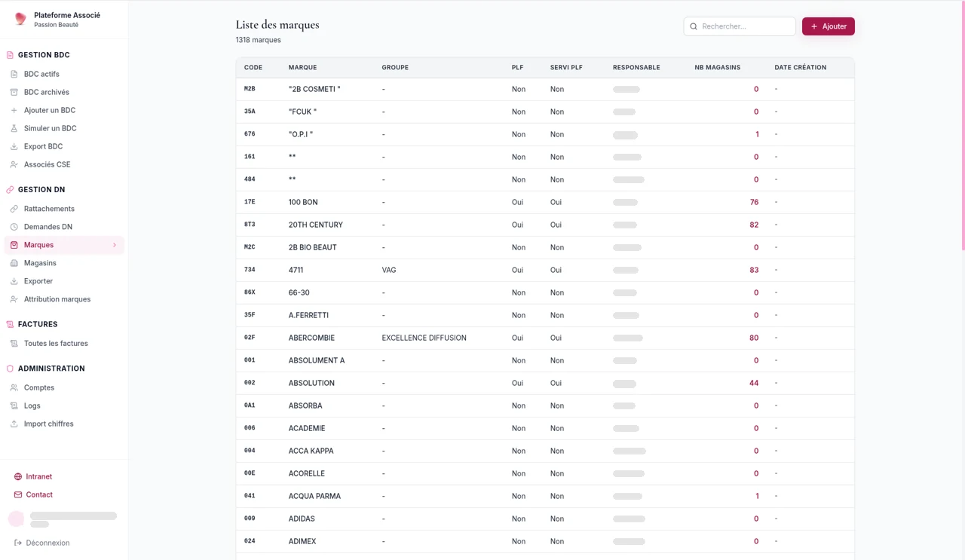Select the 100 BON brand
This screenshot has height=560, width=965.
[303, 202]
